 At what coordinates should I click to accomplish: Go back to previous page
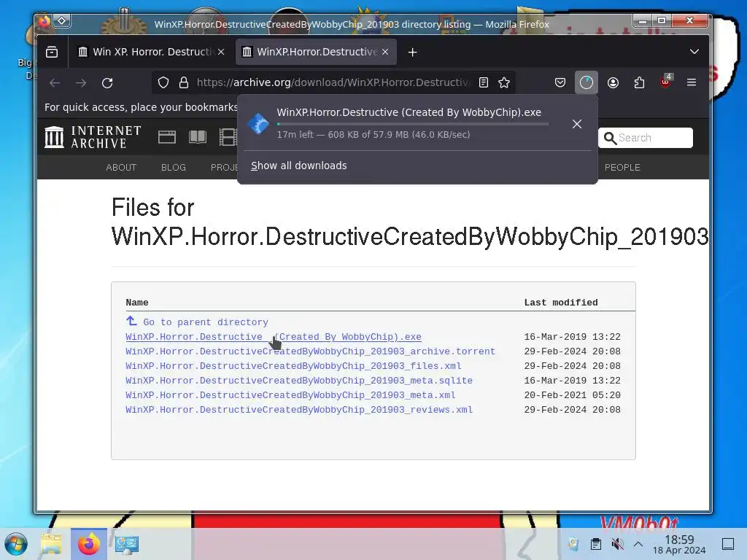click(55, 83)
